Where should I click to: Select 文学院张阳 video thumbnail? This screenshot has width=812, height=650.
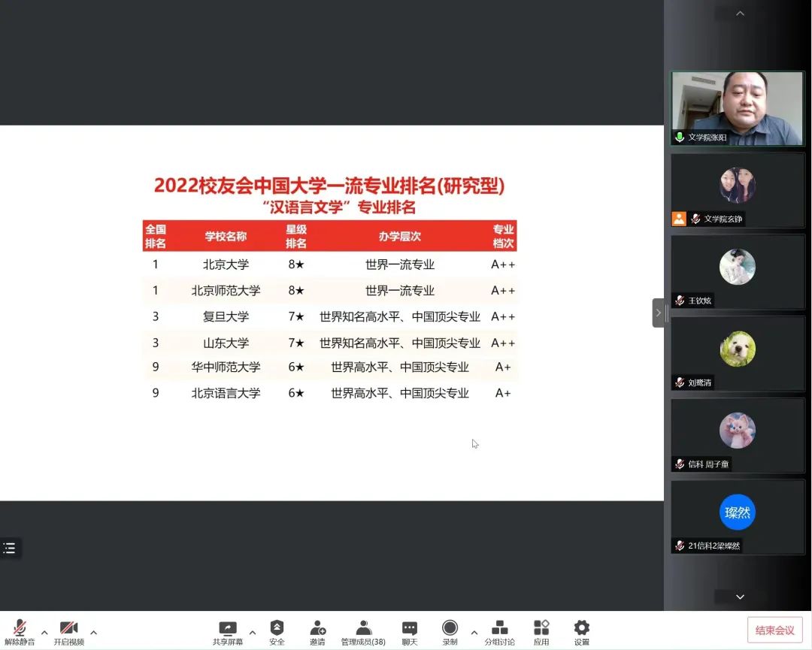(738, 109)
